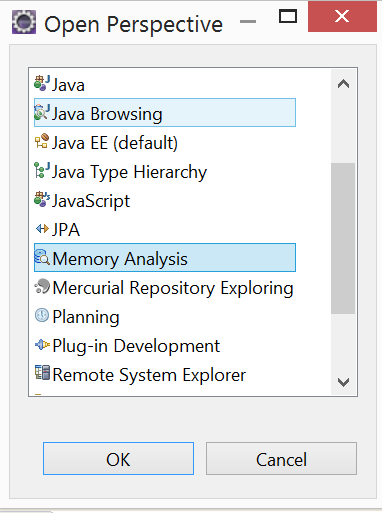Close the Open Perspective dialog
The image size is (382, 513).
point(342,16)
